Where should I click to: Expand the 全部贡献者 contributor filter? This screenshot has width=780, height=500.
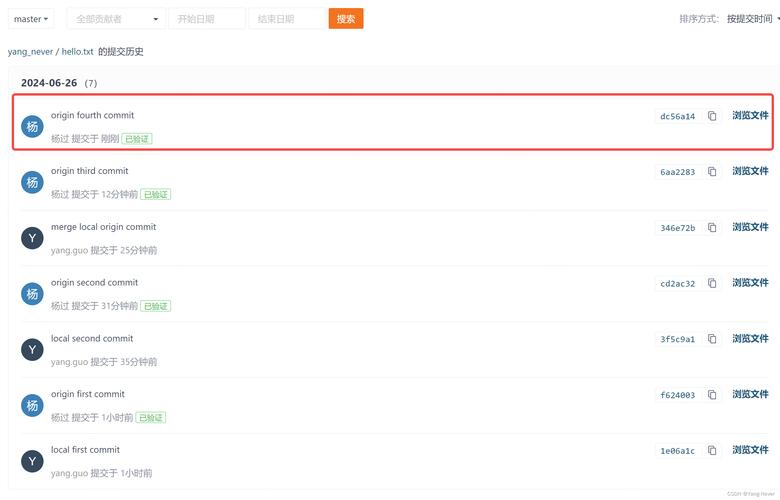click(x=116, y=19)
